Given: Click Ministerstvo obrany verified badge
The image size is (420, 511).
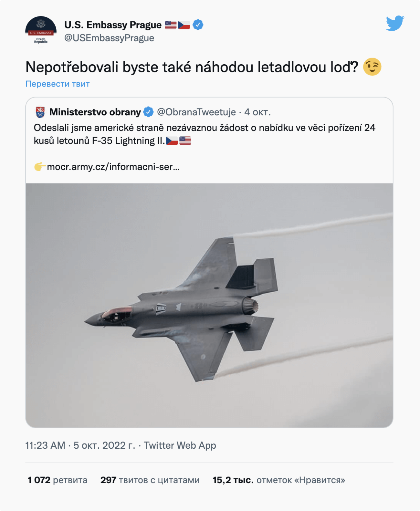Looking at the screenshot, I should 148,112.
